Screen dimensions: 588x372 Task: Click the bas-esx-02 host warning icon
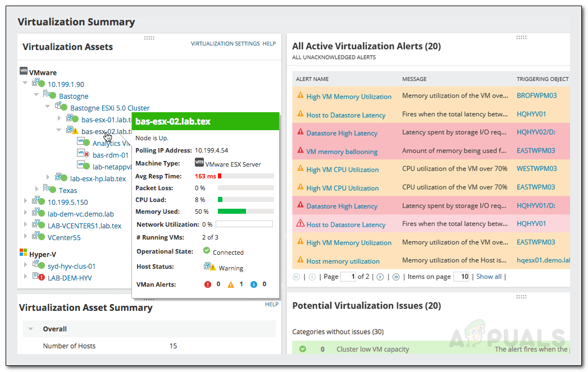click(72, 131)
